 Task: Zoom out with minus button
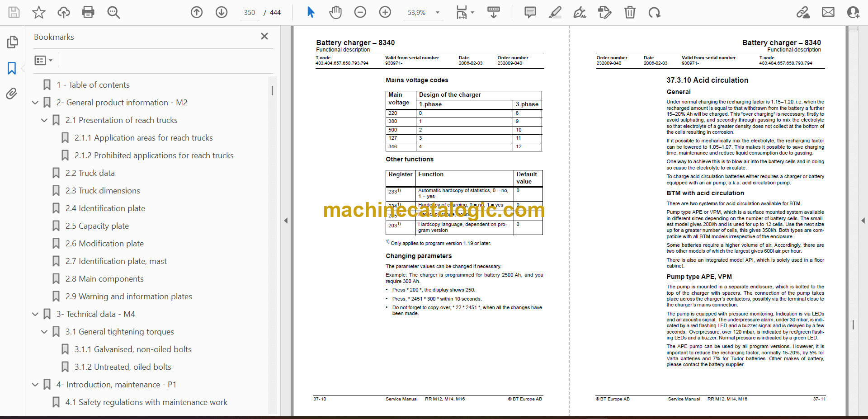(x=360, y=12)
